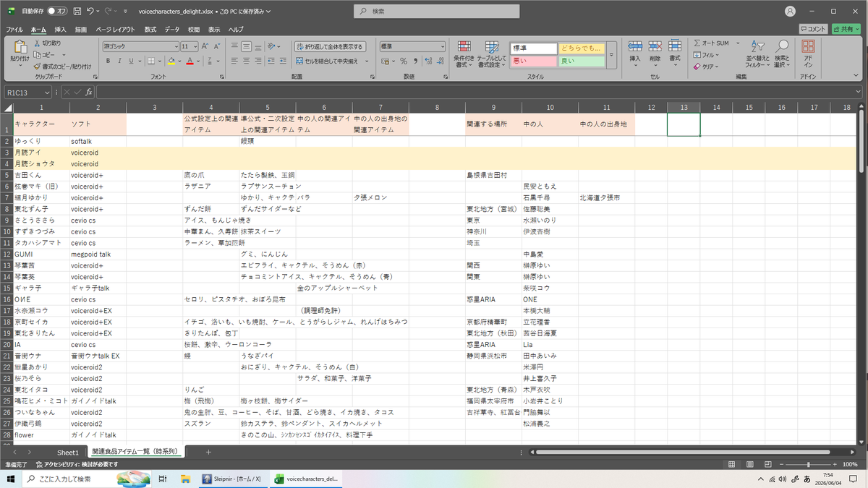This screenshot has height=488, width=868.
Task: Click the zoom slider in the status bar
Action: click(808, 464)
